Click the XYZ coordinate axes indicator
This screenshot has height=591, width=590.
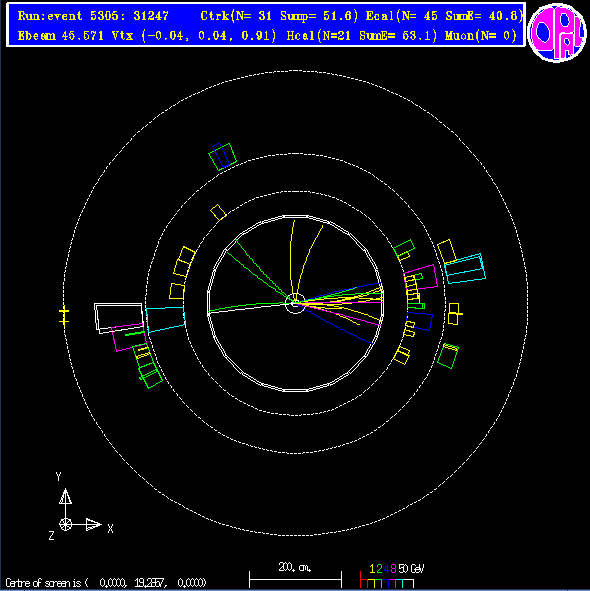(80, 506)
